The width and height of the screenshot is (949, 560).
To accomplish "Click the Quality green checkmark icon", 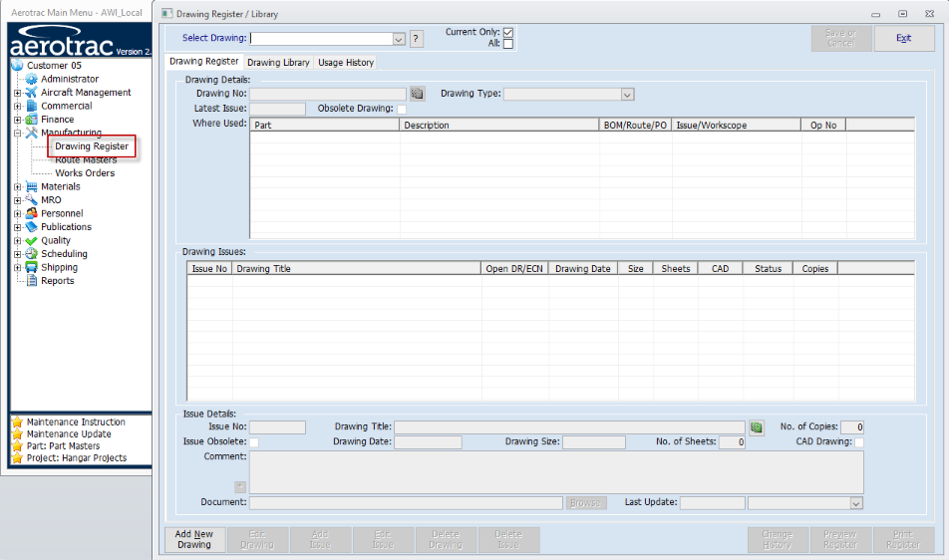I will [x=31, y=241].
